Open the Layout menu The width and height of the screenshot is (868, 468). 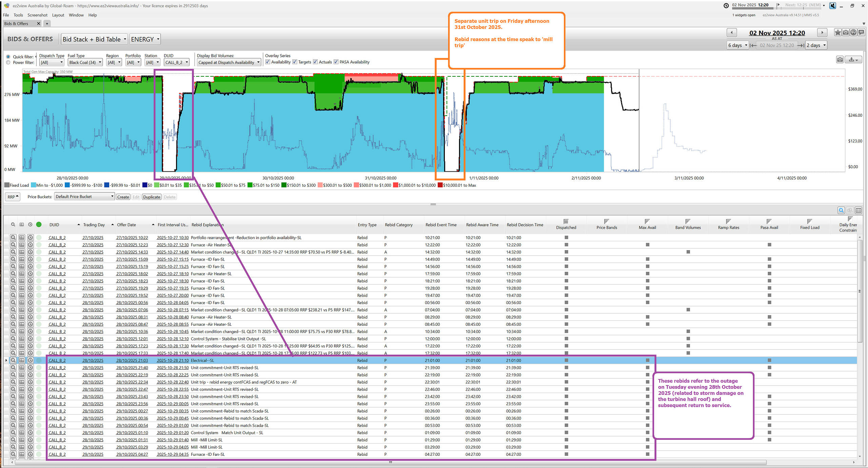pyautogui.click(x=58, y=15)
